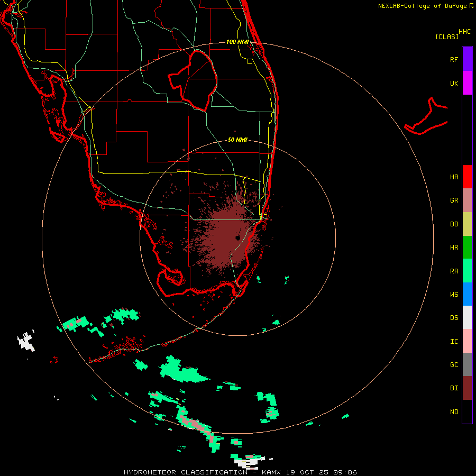
Task: Click the BD yellow legend color block
Action: (x=467, y=224)
